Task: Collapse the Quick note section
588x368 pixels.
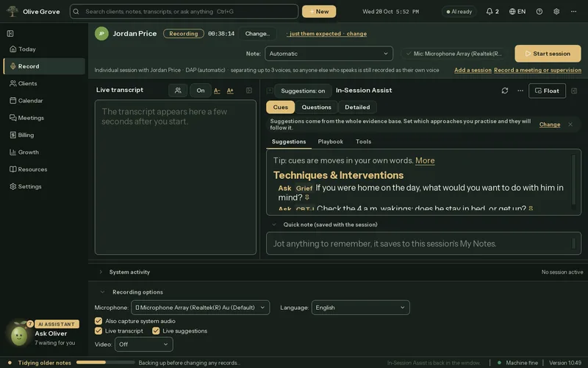Action: [274, 224]
